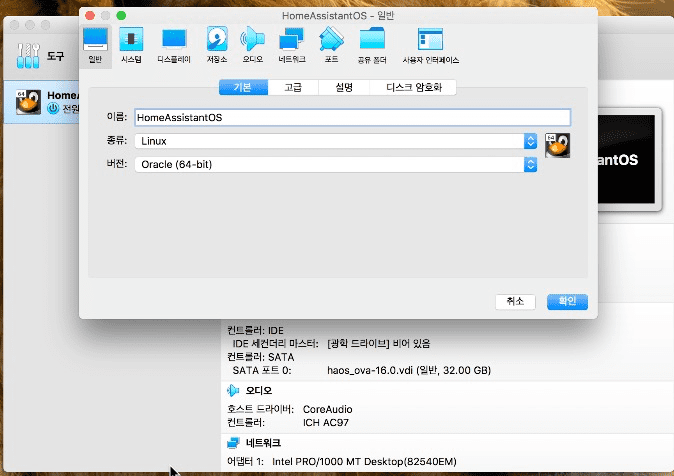The width and height of the screenshot is (674, 476).
Task: Open the 시스템 (System) settings icon
Action: point(131,46)
